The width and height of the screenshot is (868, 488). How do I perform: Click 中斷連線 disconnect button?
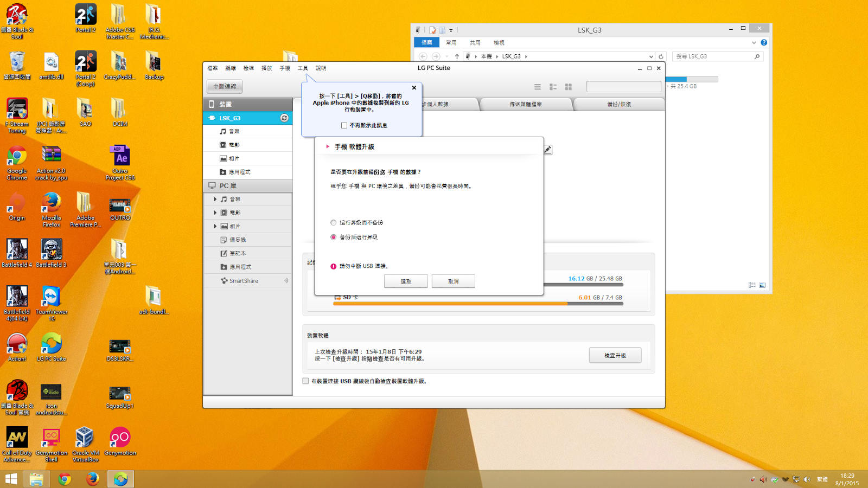tap(225, 87)
